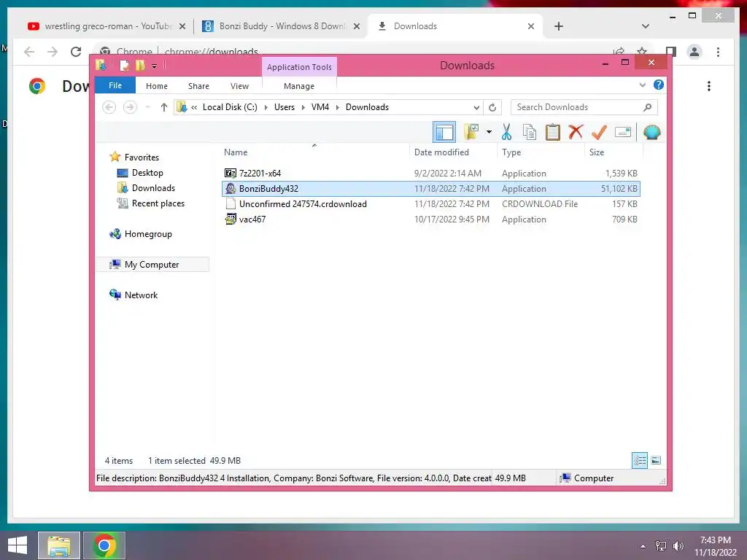747x560 pixels.
Task: Click the quick access new folder icon
Action: tap(140, 65)
